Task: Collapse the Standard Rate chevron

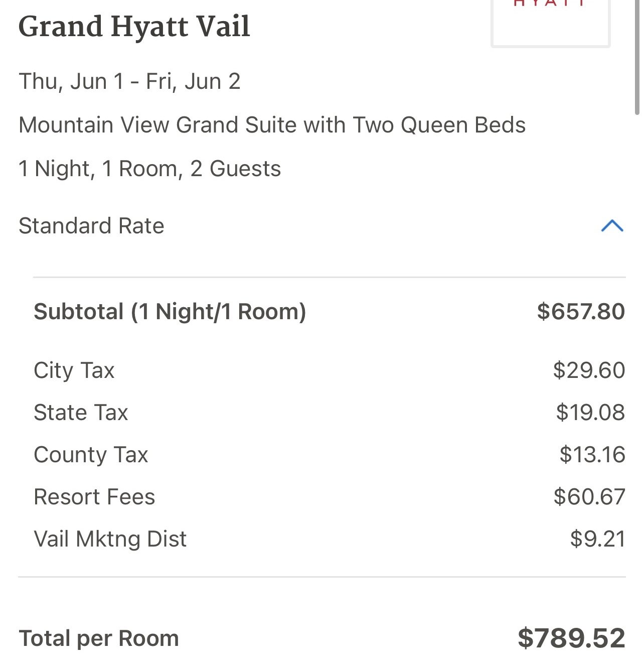Action: [612, 226]
